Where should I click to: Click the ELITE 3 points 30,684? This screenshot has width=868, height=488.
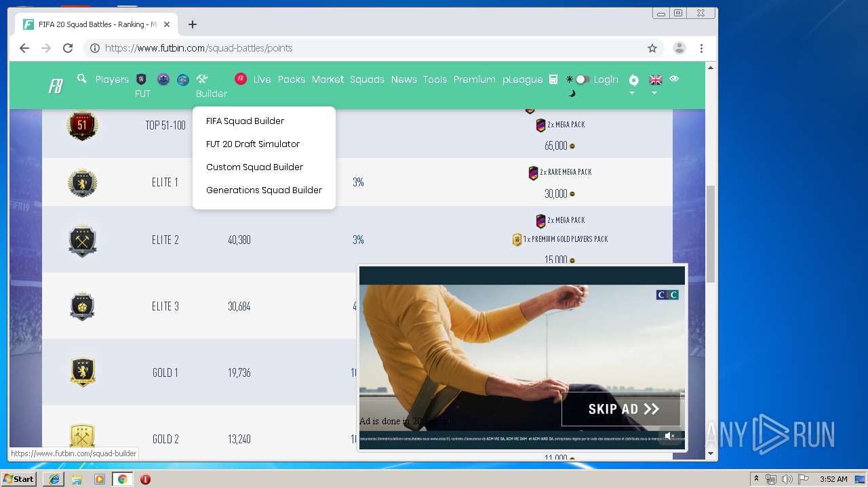[x=239, y=306]
